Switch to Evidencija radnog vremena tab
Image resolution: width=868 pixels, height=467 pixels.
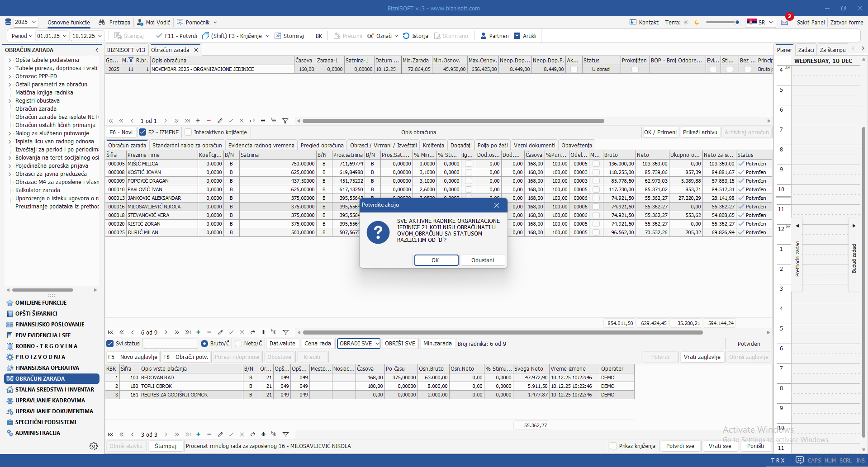[x=261, y=145]
